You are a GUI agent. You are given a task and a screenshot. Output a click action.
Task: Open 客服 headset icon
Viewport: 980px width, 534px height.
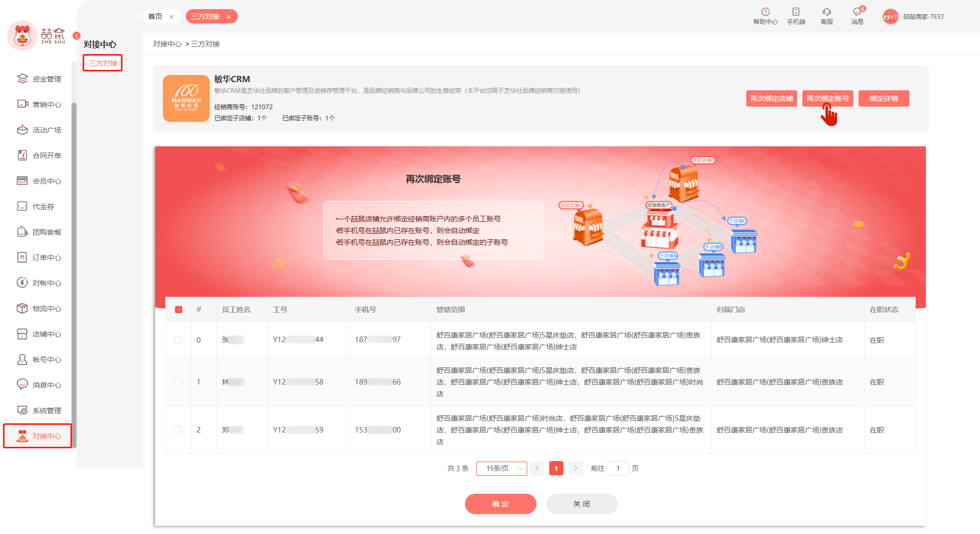coord(827,12)
